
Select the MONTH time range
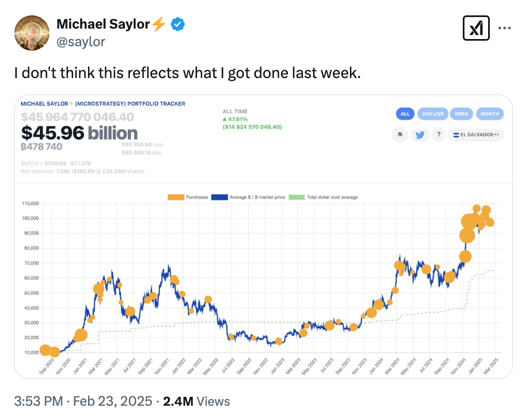tap(490, 114)
